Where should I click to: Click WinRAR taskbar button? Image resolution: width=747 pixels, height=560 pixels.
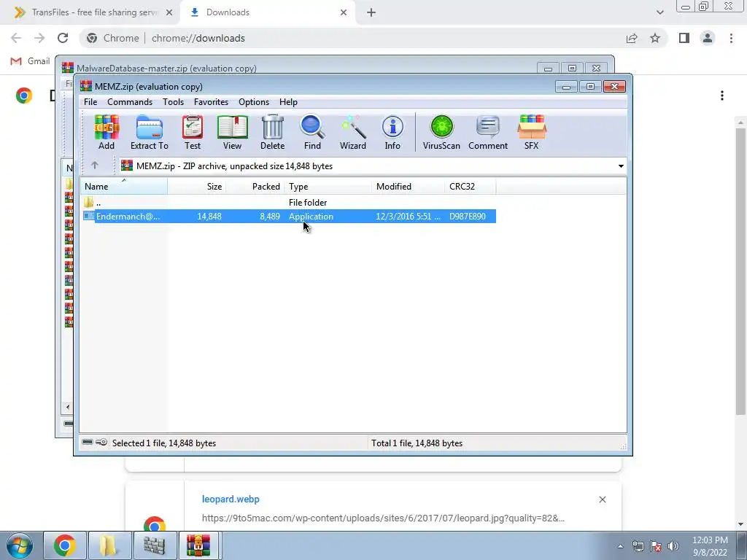click(198, 545)
